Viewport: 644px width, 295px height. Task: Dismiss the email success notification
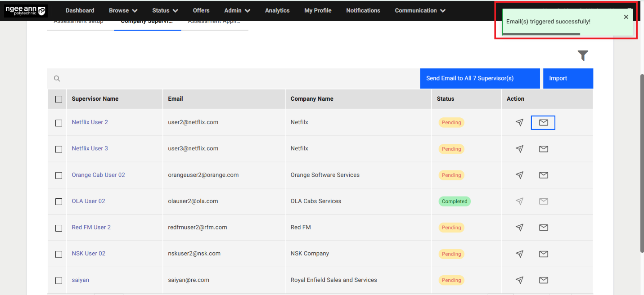[x=626, y=17]
